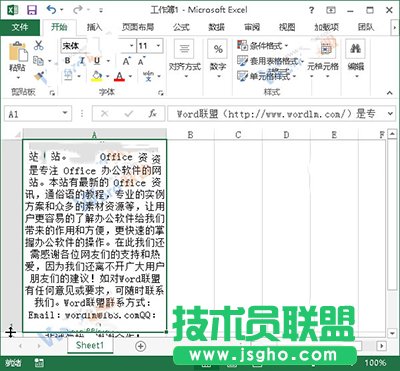Screen dimensions: 400x371
Task: Decrease font size with small A
Action: click(141, 61)
